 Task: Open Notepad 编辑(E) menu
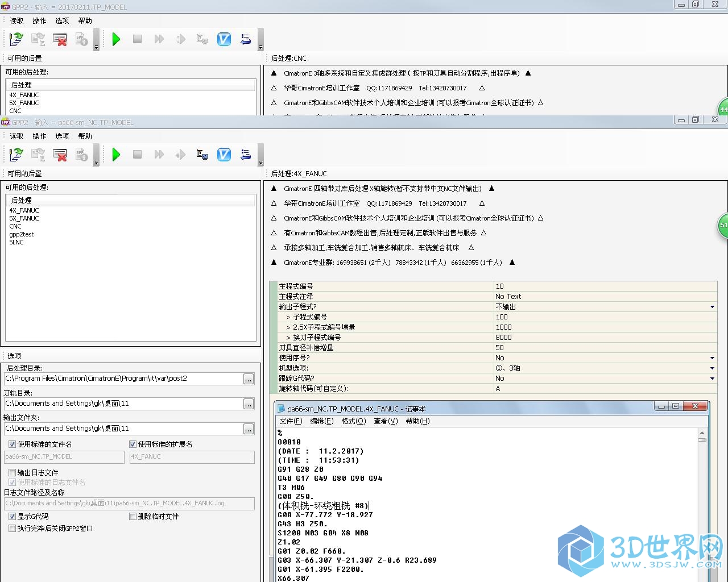(x=321, y=421)
